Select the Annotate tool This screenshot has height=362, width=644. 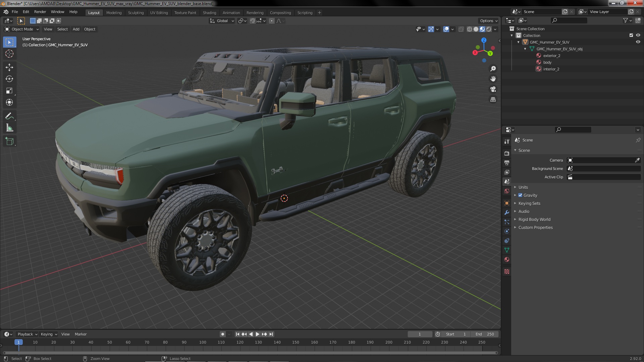click(9, 116)
